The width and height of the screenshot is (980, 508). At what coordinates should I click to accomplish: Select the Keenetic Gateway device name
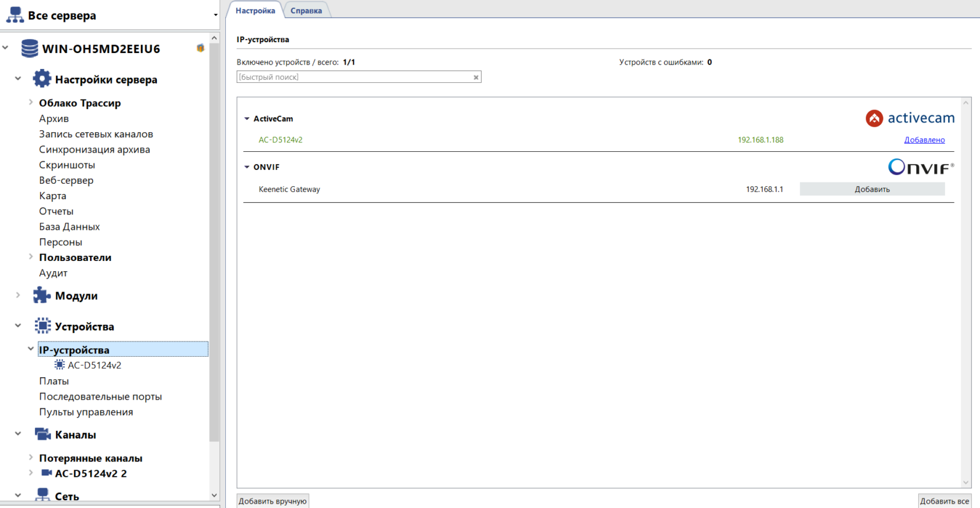click(x=290, y=189)
